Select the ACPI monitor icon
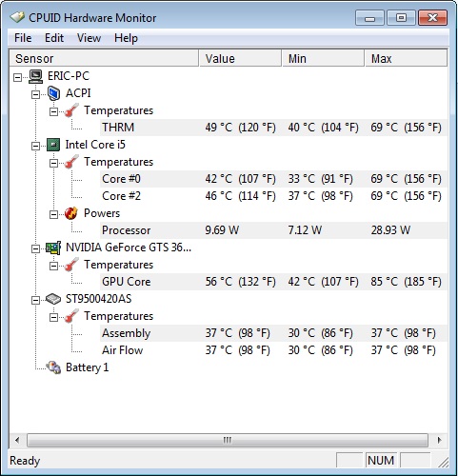Screen dimensions: 458x476 pos(53,93)
